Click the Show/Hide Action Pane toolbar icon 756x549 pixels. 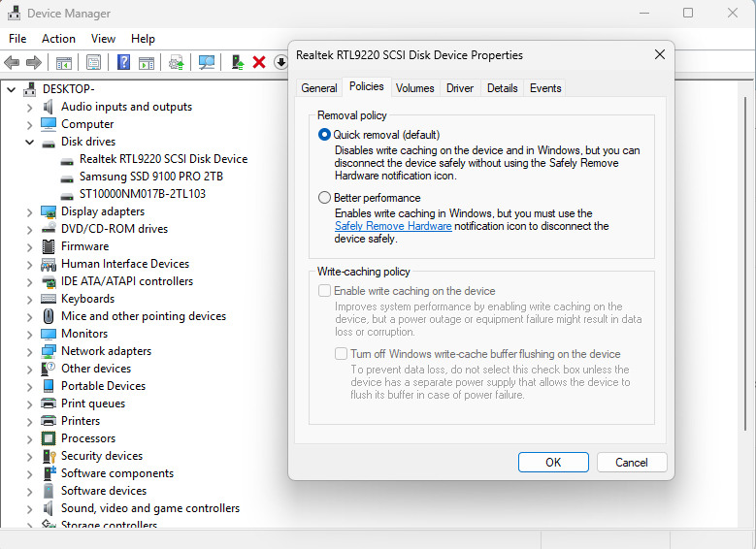click(147, 63)
